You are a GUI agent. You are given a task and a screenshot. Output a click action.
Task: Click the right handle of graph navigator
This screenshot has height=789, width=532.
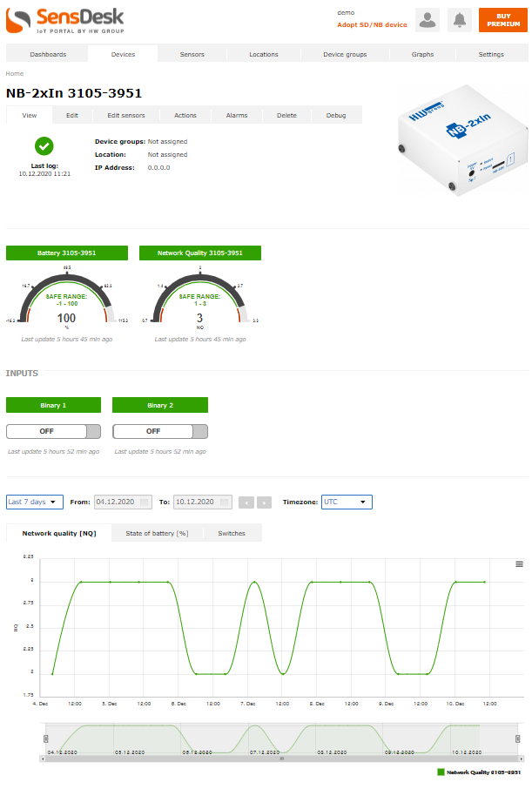[x=517, y=738]
